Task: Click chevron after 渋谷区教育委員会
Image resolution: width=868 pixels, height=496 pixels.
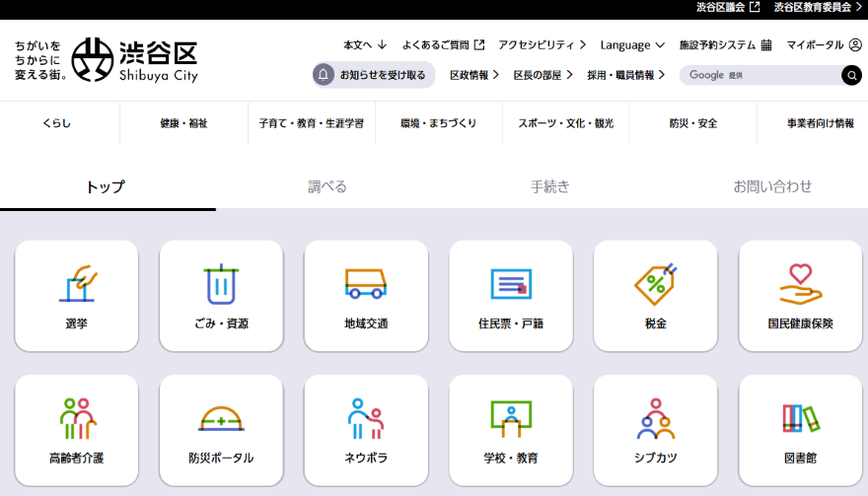Action: coord(859,7)
